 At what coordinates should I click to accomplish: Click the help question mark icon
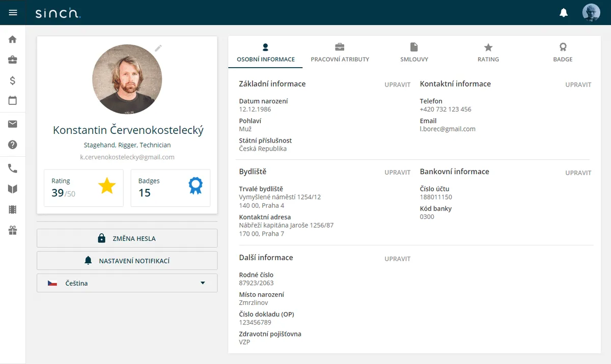tap(13, 145)
